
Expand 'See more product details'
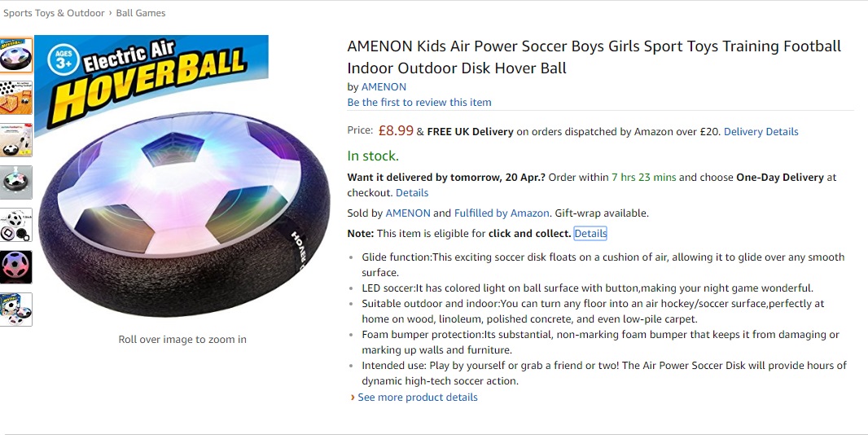tap(417, 398)
